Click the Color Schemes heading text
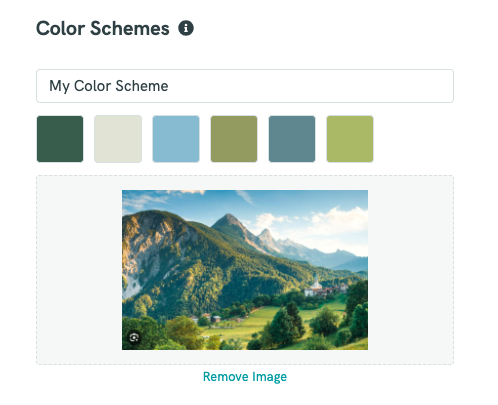The width and height of the screenshot is (498, 405). (103, 28)
